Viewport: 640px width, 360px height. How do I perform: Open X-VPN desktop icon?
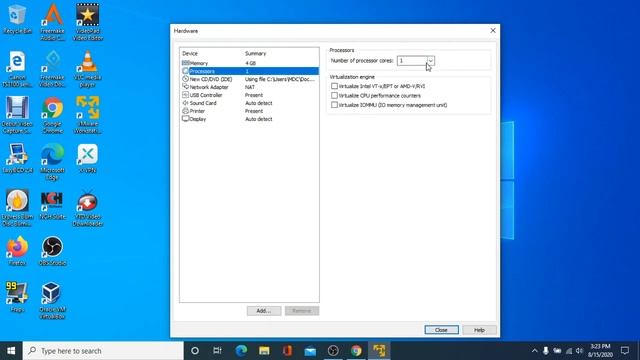(88, 158)
